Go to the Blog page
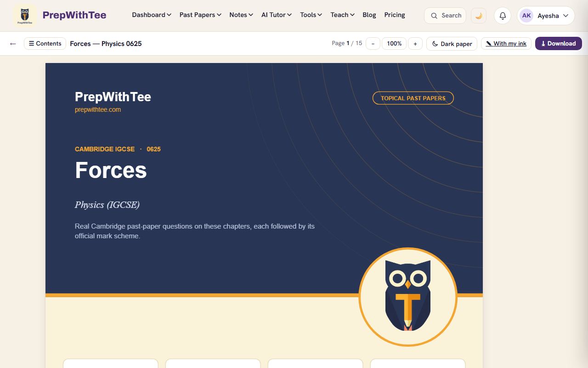 [x=369, y=15]
